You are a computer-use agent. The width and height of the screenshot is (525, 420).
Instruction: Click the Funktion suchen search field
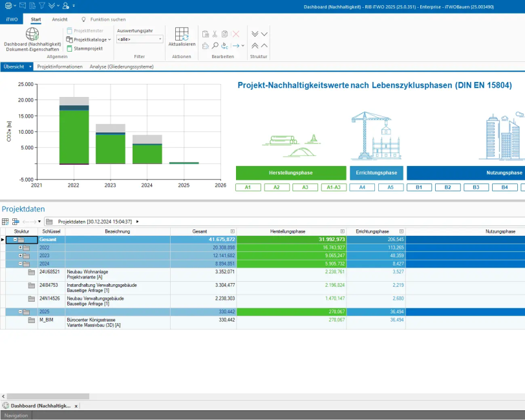coord(109,19)
